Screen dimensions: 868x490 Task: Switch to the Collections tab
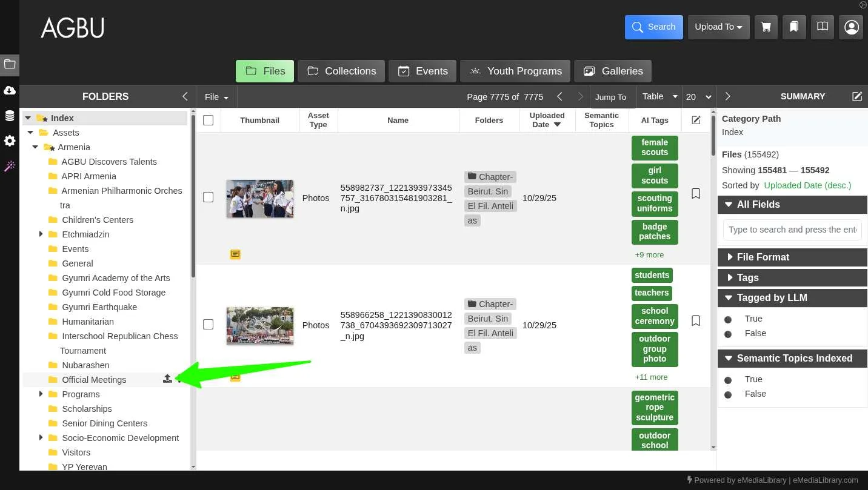coord(341,71)
